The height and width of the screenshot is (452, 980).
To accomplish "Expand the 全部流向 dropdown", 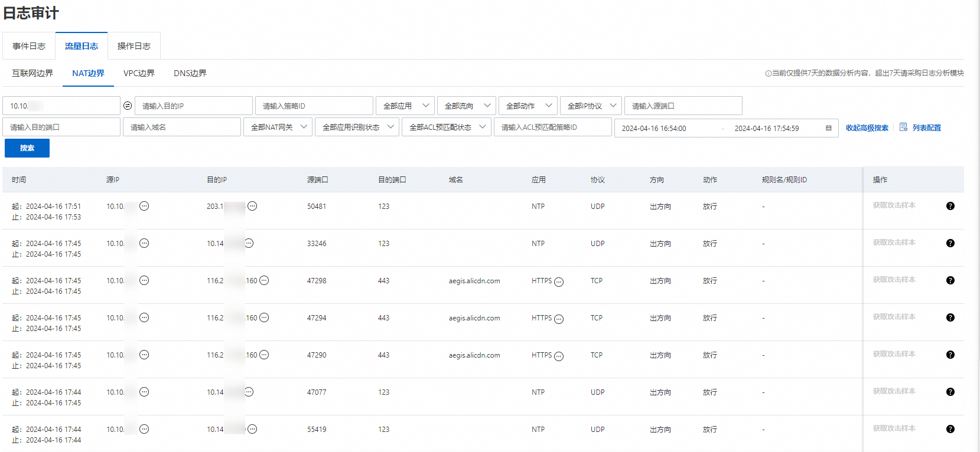I will click(x=467, y=106).
